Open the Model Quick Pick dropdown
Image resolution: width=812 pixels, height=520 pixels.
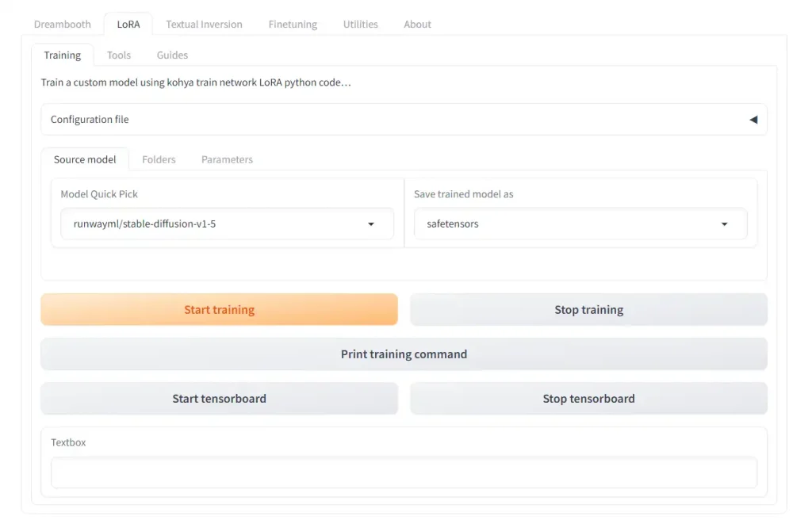227,224
